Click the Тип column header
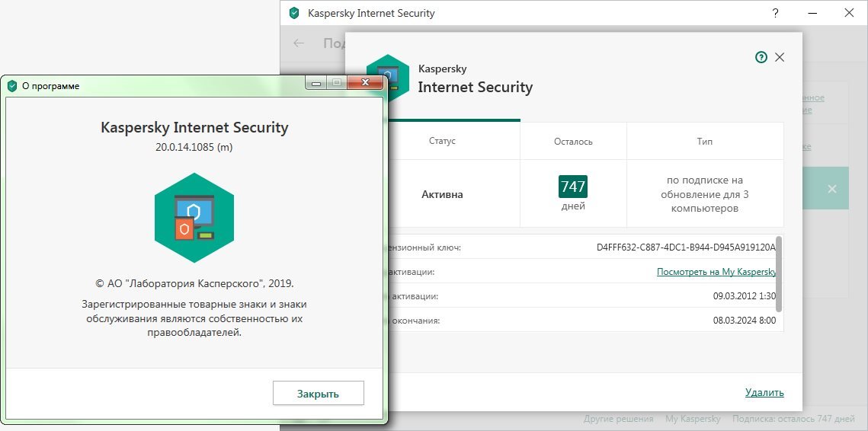Screen dimensions: 868x431 pos(705,142)
